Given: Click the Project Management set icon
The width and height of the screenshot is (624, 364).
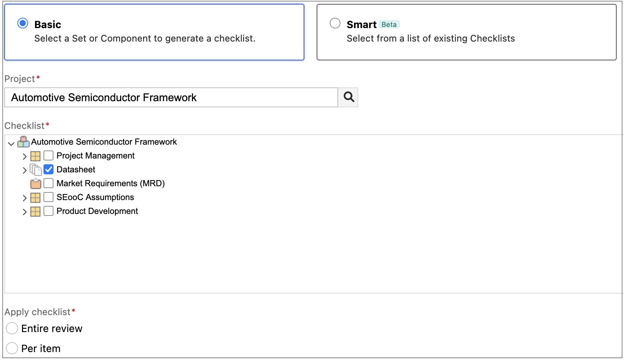Looking at the screenshot, I should (35, 156).
